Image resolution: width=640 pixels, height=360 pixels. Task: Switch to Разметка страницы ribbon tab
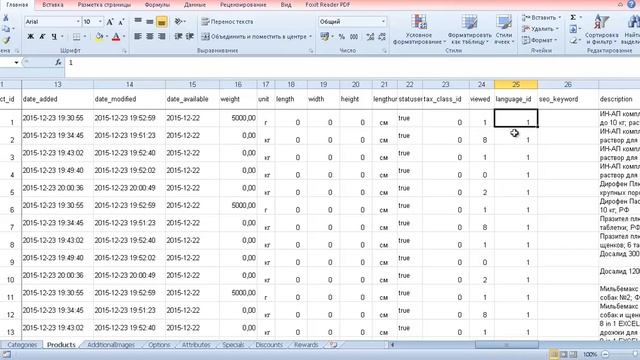[104, 5]
